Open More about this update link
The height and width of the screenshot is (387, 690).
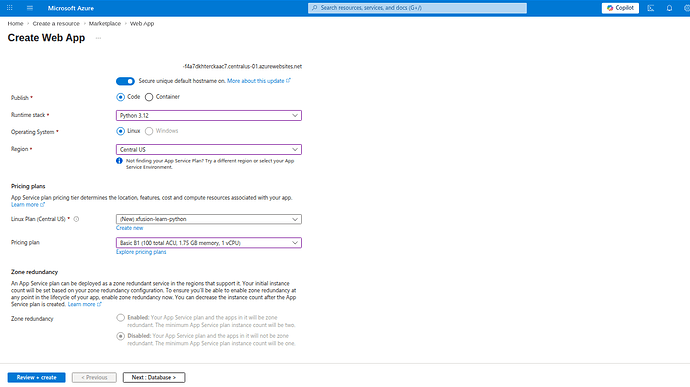pyautogui.click(x=259, y=81)
